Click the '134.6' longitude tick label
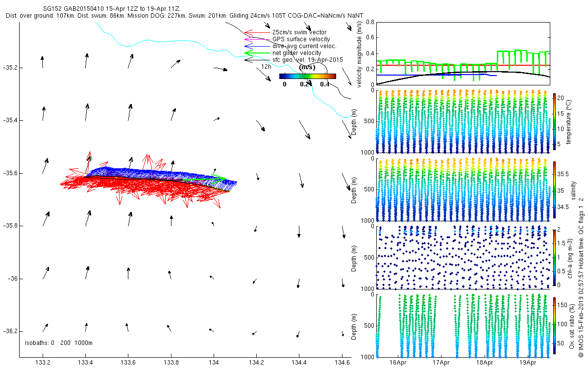 (342, 363)
